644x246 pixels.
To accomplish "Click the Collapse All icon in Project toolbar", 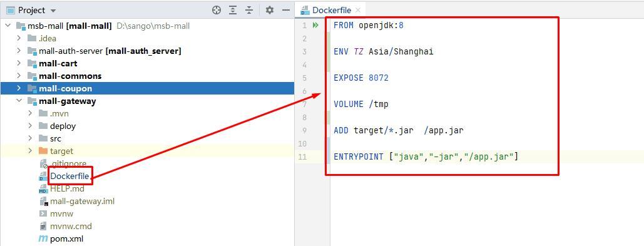I will [249, 10].
